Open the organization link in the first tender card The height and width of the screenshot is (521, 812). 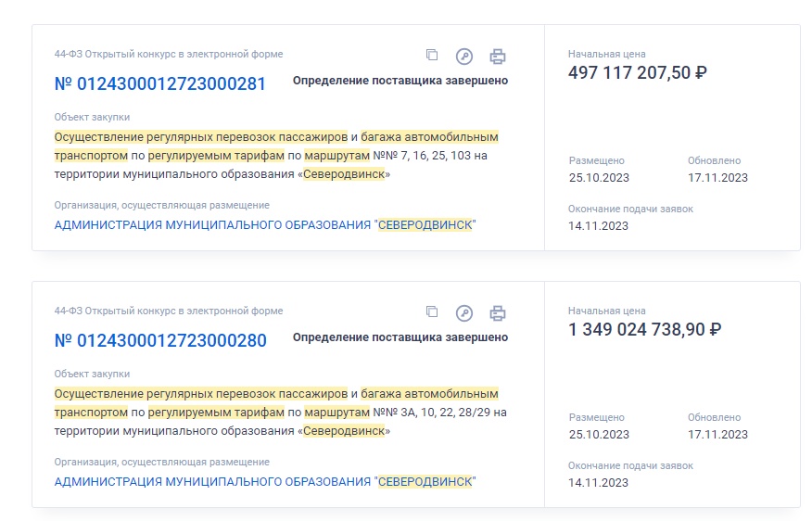click(x=264, y=224)
